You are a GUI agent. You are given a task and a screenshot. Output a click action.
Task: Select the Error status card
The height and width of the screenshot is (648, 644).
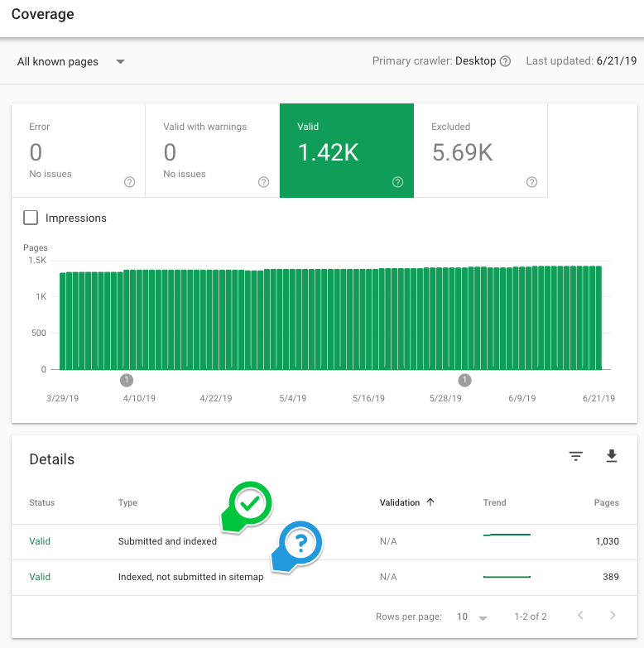point(79,151)
